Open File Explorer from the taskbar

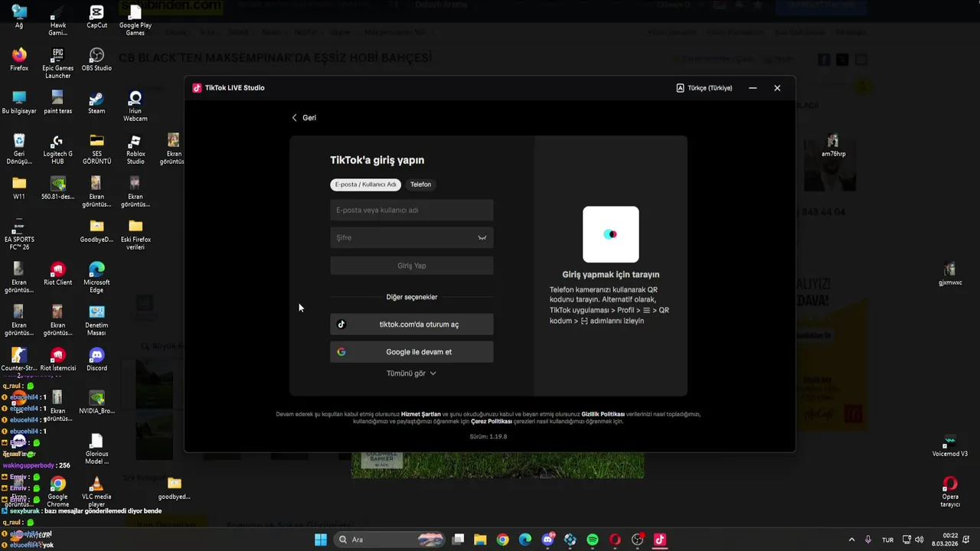click(x=480, y=540)
